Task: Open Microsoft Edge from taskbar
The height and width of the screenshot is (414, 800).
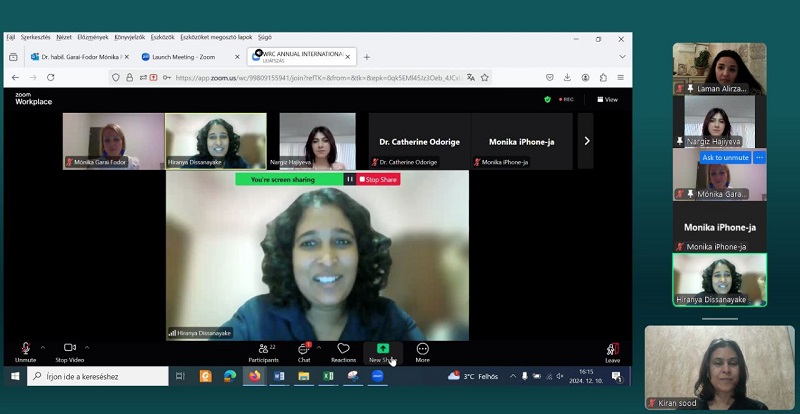Action: coord(230,376)
